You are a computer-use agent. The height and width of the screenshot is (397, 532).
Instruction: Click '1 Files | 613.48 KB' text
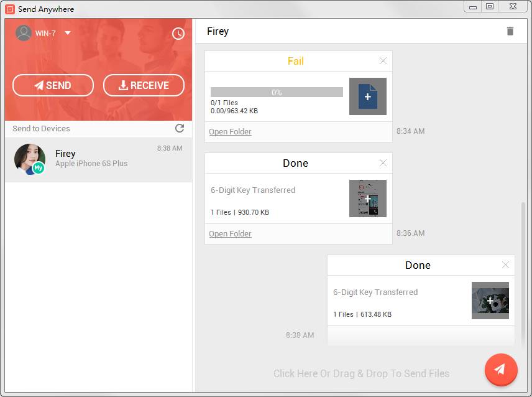click(x=362, y=314)
